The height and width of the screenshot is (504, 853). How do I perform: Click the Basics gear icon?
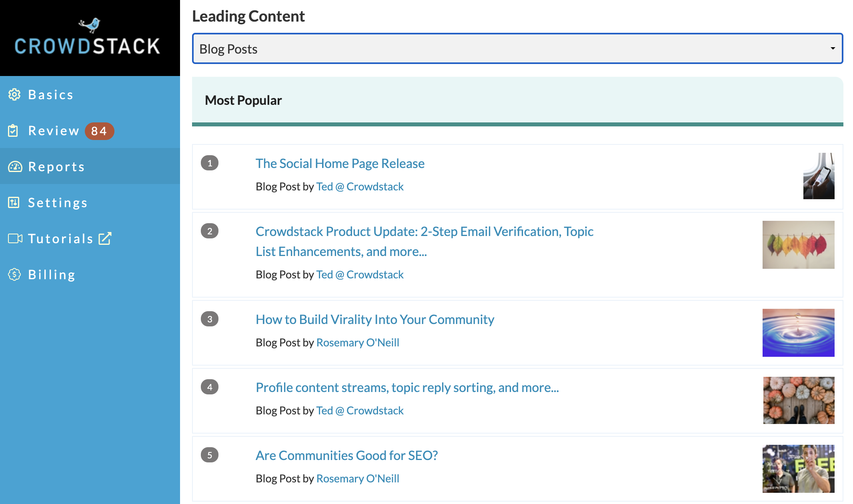pyautogui.click(x=14, y=95)
